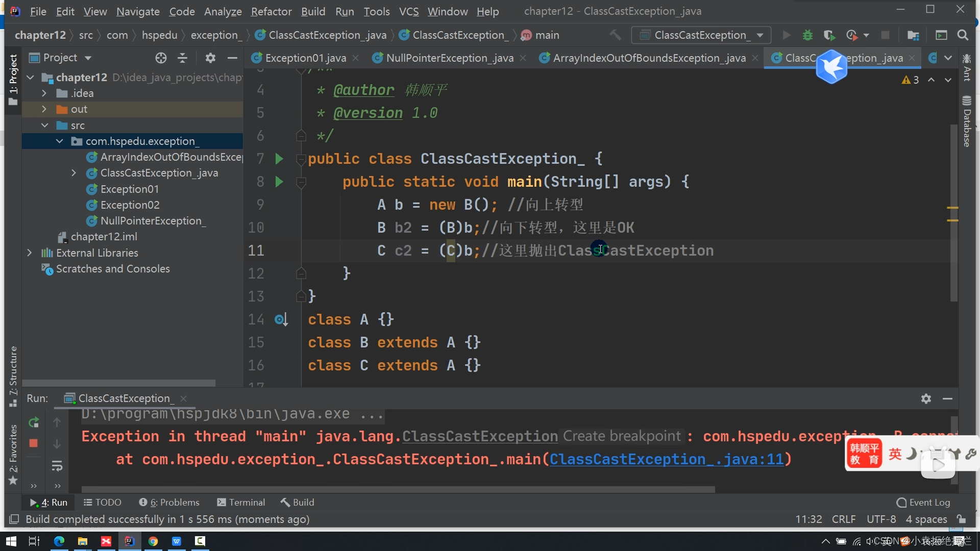
Task: Click Project panel horizontal scrollbar
Action: [118, 383]
